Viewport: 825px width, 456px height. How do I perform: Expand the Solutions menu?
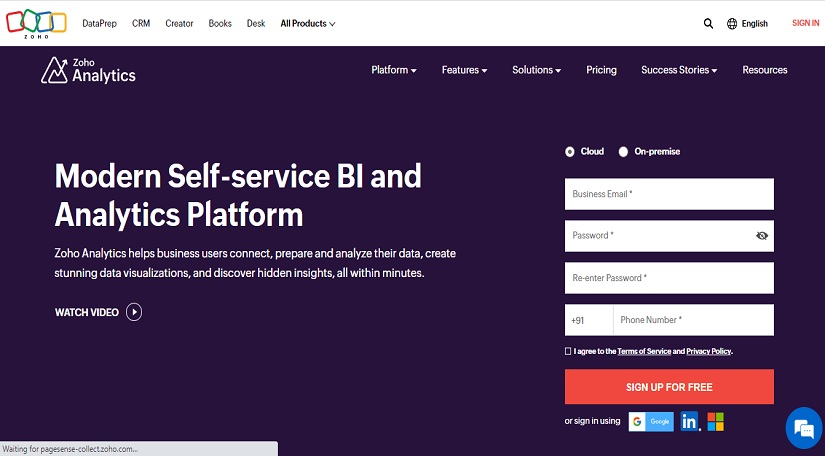point(536,70)
